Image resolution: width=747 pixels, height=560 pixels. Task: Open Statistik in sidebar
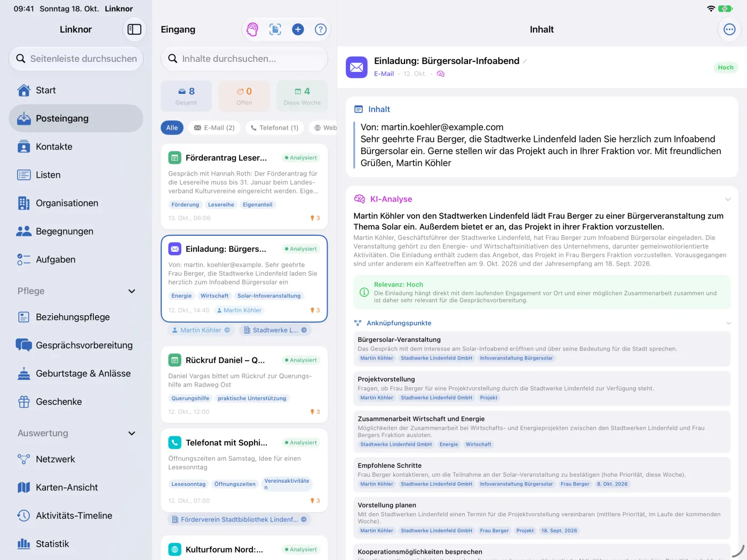click(76, 544)
